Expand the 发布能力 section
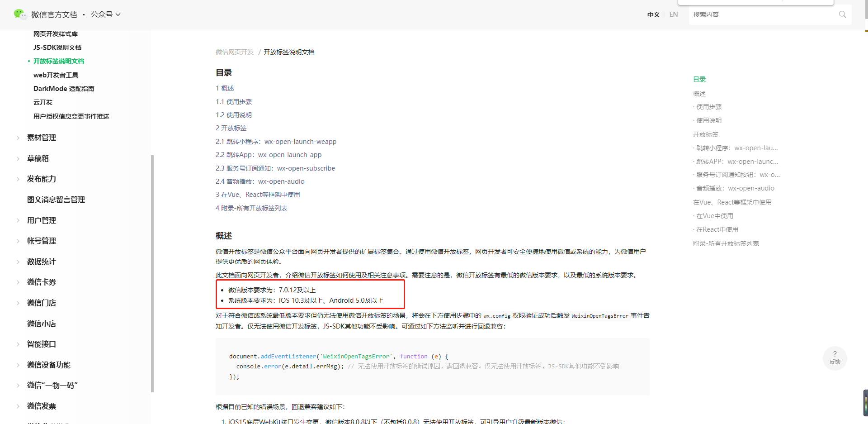 [x=41, y=179]
